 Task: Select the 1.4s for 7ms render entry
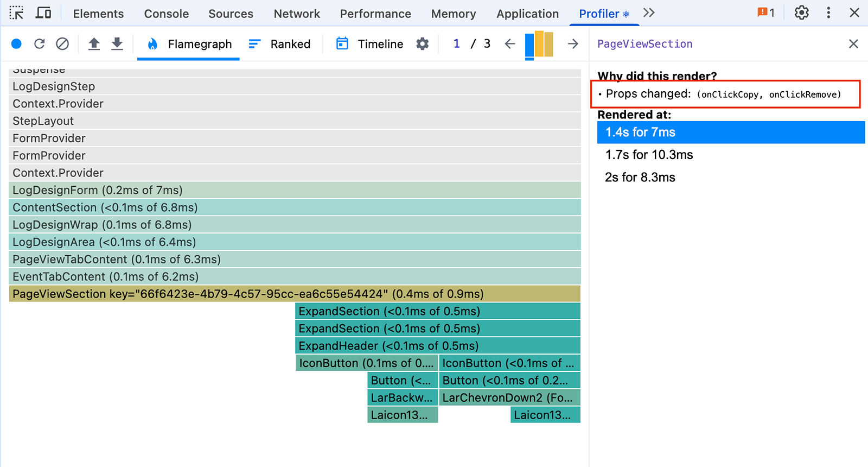pyautogui.click(x=731, y=132)
